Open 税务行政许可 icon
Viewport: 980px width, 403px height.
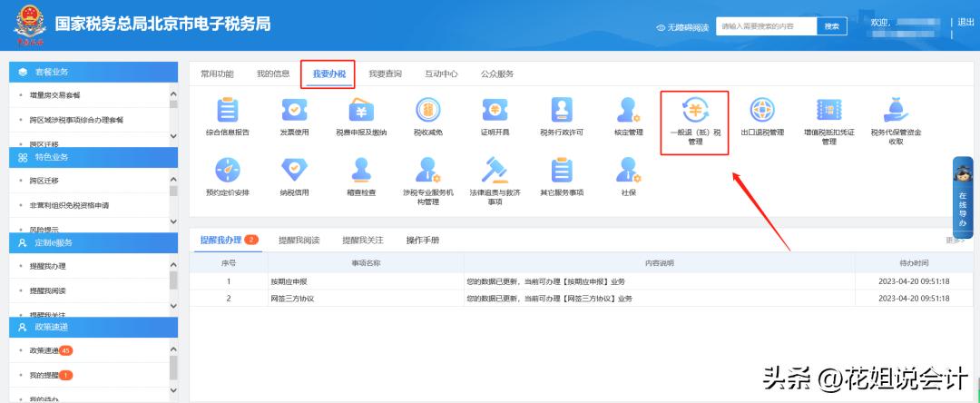(x=562, y=110)
